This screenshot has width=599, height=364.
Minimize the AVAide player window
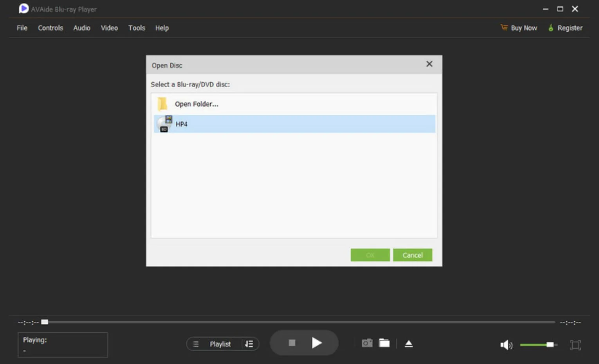545,9
